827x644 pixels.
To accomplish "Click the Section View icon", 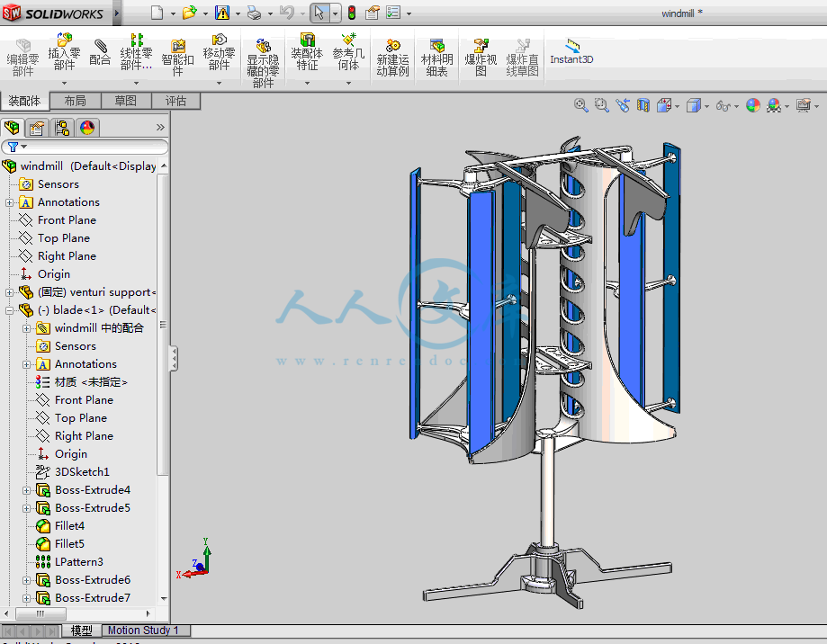I will click(x=643, y=105).
